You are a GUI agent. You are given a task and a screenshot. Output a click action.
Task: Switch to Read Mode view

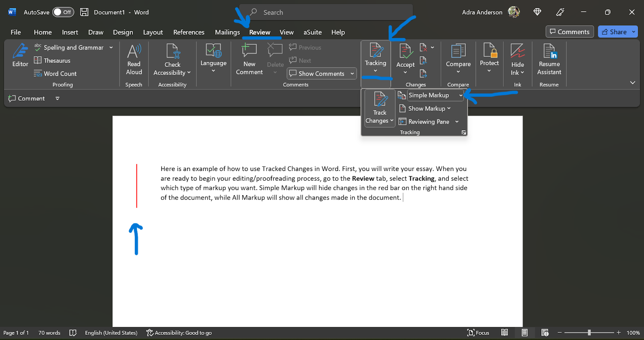point(504,332)
